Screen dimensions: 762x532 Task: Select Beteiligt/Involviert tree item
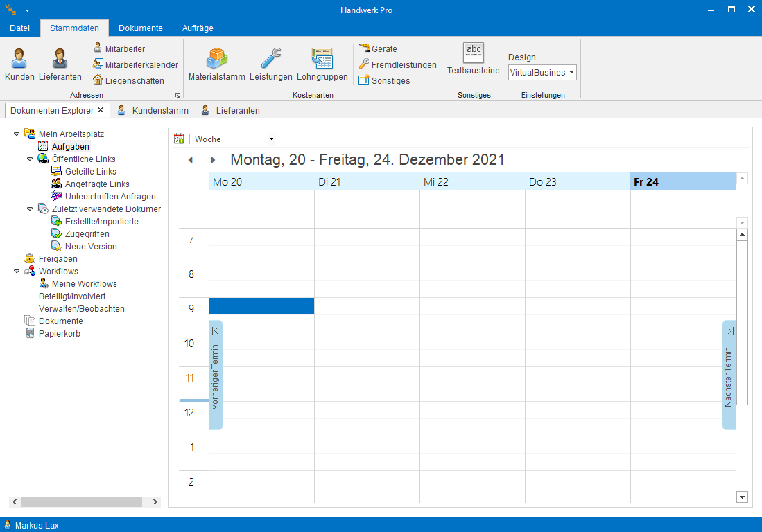pyautogui.click(x=72, y=296)
